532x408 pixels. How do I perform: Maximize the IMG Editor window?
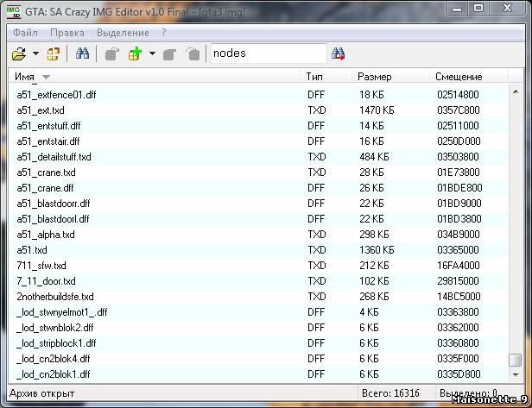click(x=478, y=8)
